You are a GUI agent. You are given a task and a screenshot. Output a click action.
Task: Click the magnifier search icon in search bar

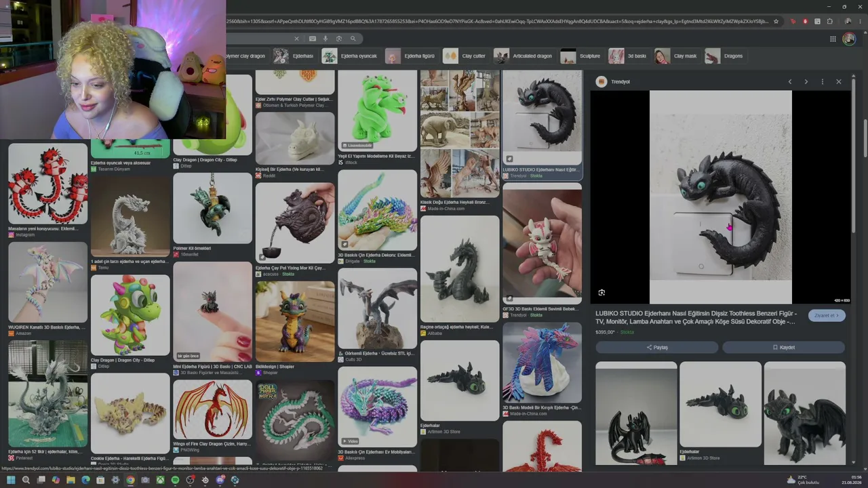coord(353,39)
